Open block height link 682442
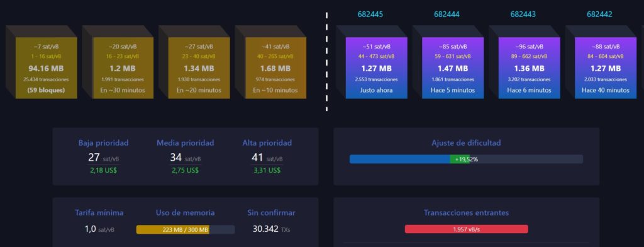The image size is (644, 247). click(599, 14)
